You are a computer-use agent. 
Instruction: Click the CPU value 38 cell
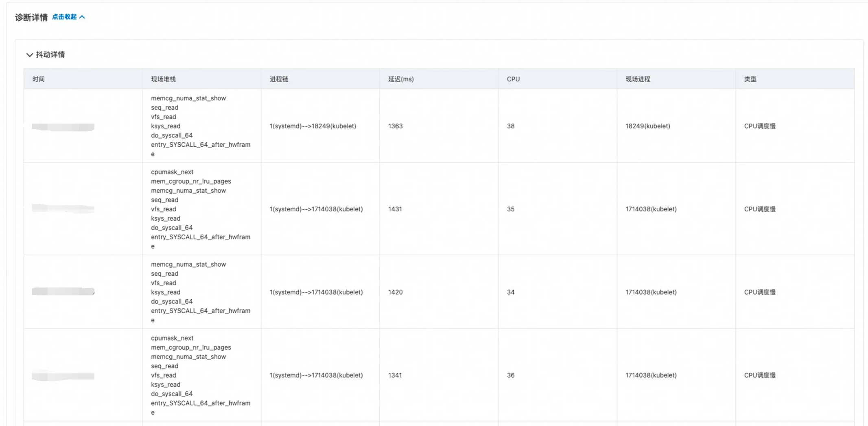click(511, 126)
